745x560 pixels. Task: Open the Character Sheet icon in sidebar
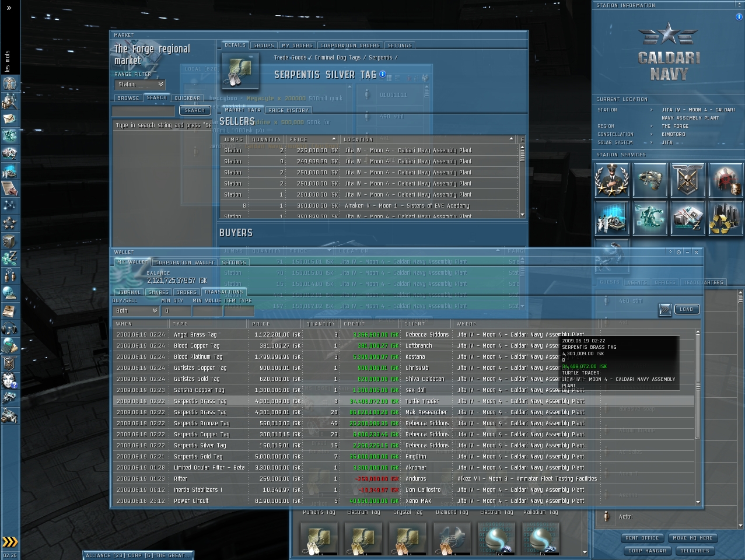(9, 83)
